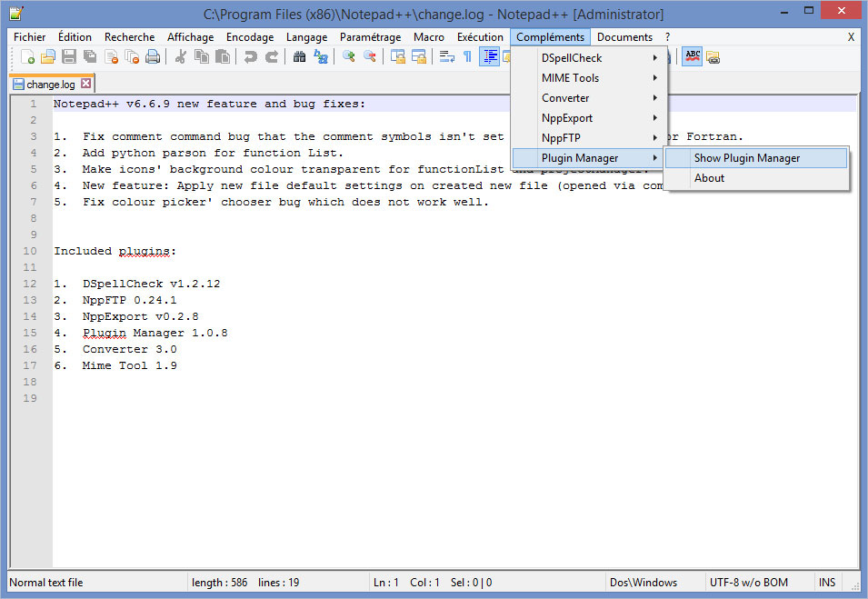
Task: Open the Recherche menu
Action: (x=130, y=37)
